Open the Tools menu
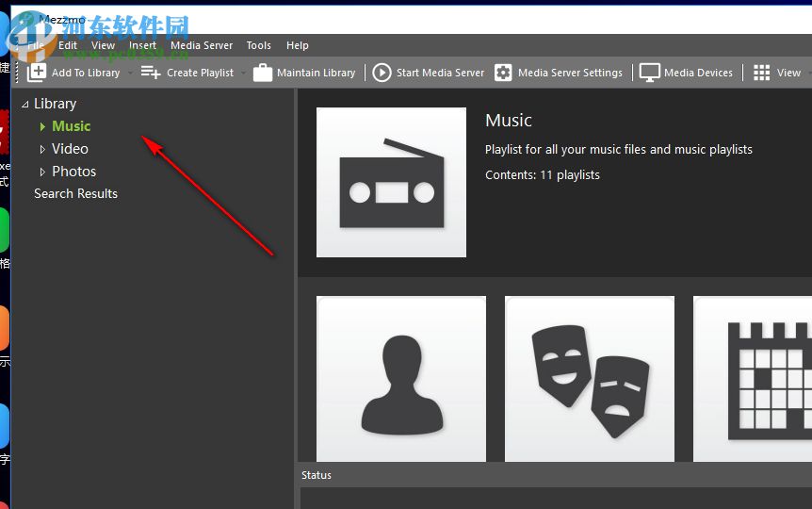This screenshot has width=812, height=509. point(259,45)
